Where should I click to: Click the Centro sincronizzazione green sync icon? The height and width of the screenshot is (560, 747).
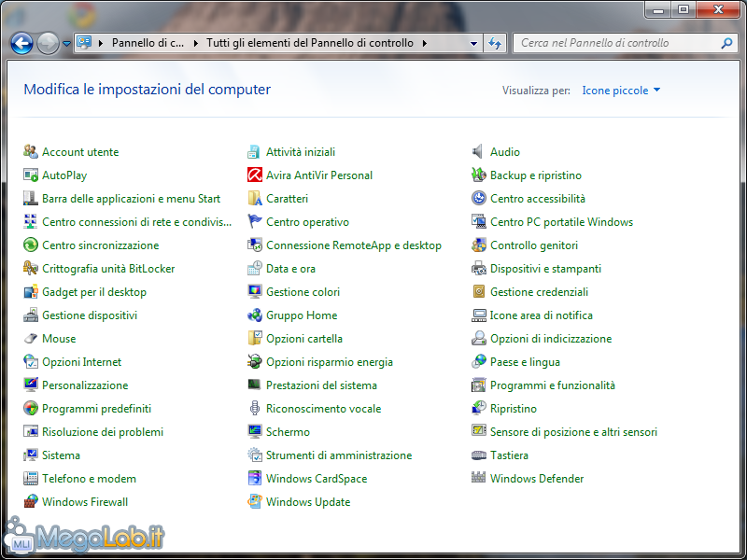[x=31, y=245]
